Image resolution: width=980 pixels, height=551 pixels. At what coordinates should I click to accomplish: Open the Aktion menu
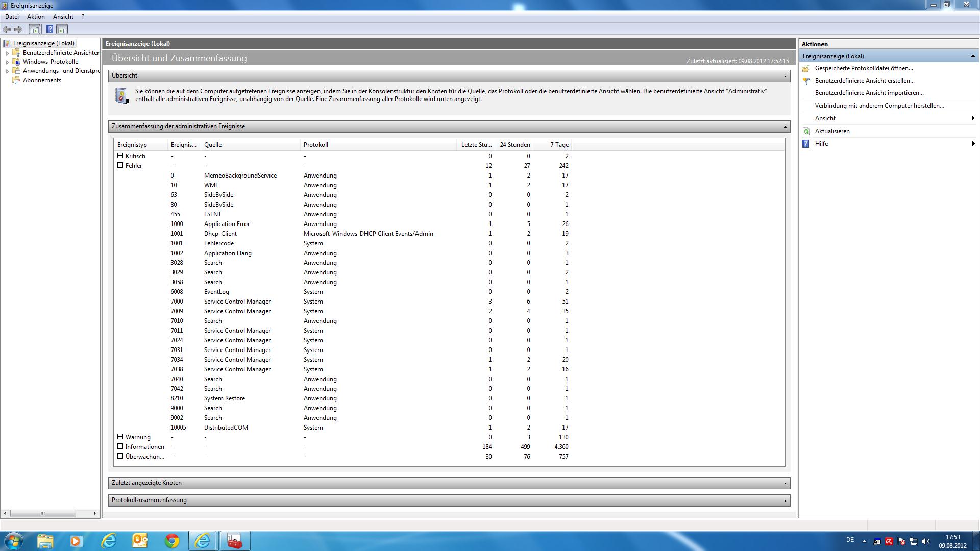(36, 17)
